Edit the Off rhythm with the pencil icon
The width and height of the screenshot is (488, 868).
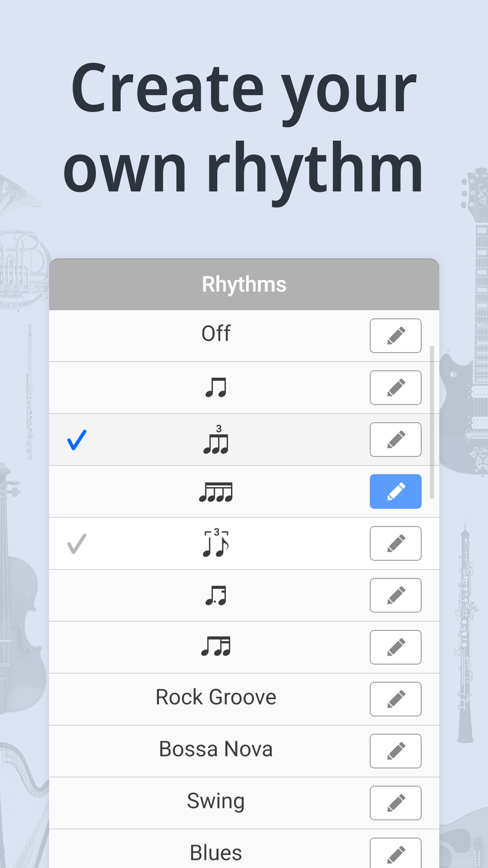(395, 335)
